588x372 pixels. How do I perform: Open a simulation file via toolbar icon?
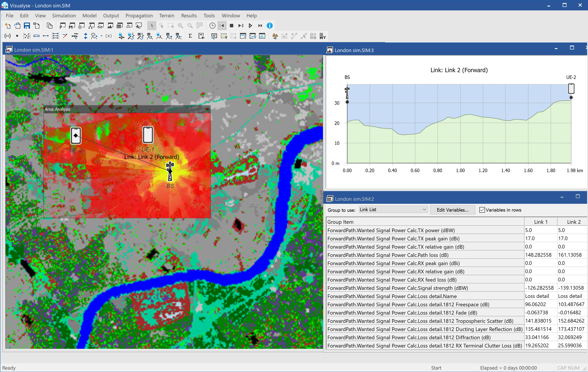[17, 26]
